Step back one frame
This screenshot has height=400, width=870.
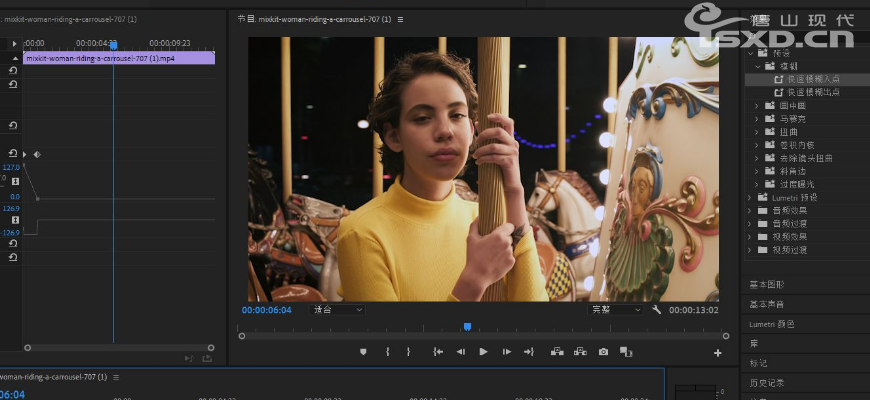[461, 352]
